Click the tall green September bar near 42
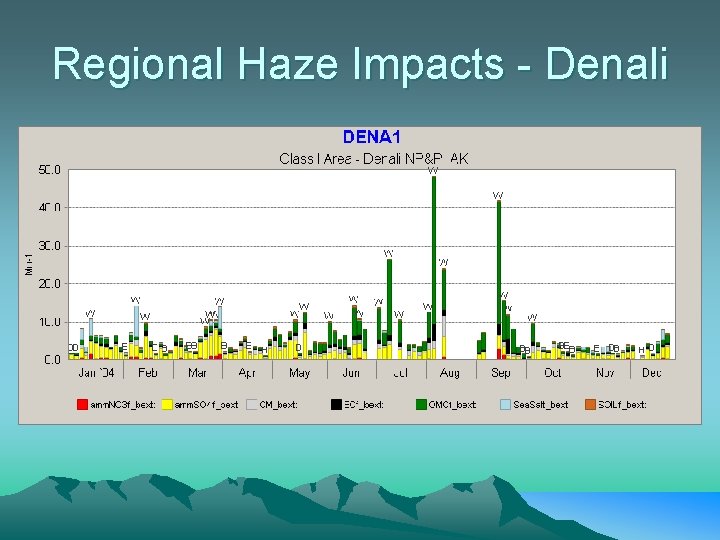 pyautogui.click(x=499, y=279)
